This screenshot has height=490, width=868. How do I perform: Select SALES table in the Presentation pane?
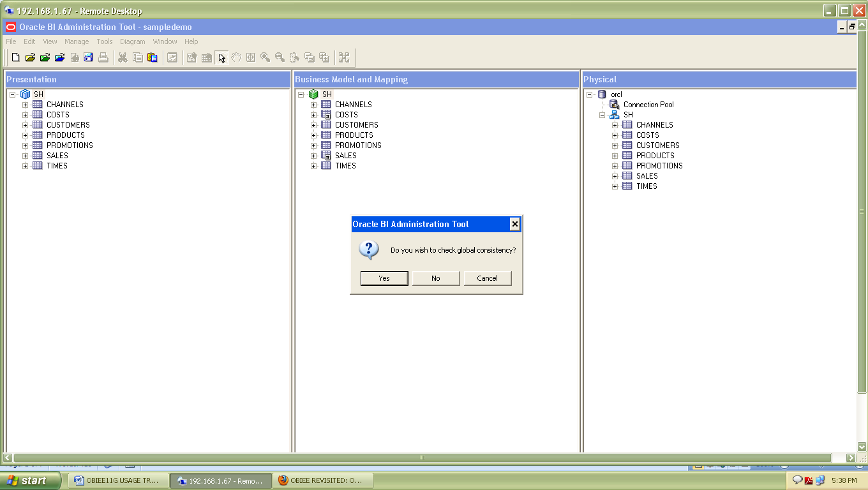57,155
